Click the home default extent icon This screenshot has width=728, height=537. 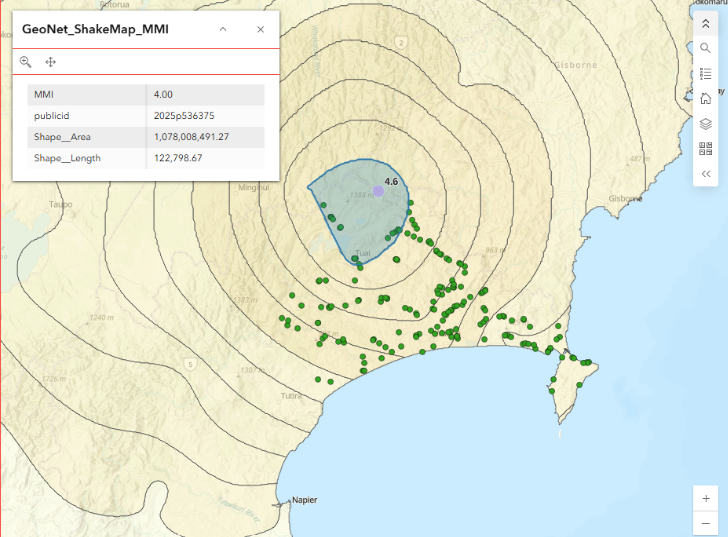705,98
